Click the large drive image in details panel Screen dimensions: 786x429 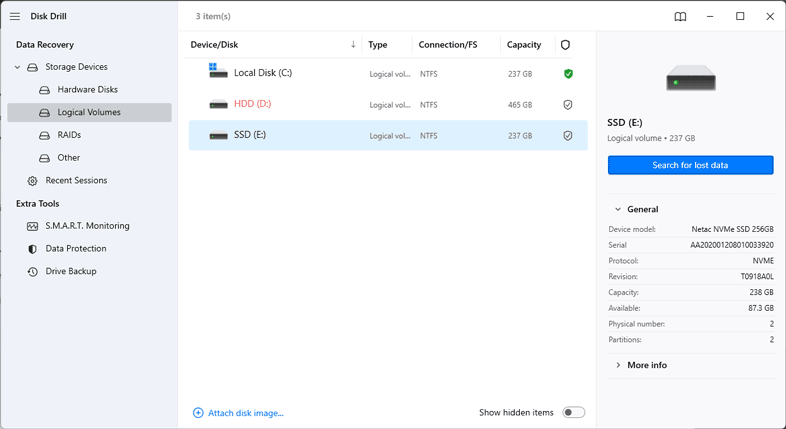coord(691,78)
